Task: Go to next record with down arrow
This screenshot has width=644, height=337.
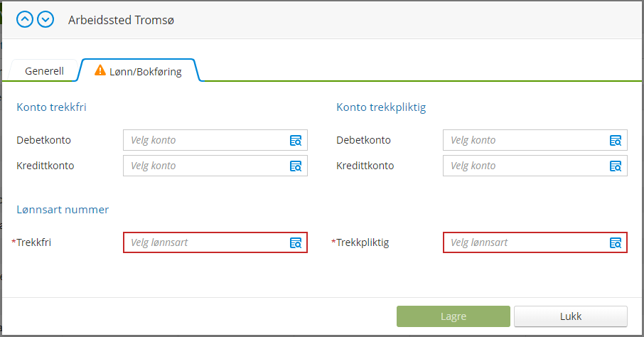Action: pyautogui.click(x=45, y=19)
